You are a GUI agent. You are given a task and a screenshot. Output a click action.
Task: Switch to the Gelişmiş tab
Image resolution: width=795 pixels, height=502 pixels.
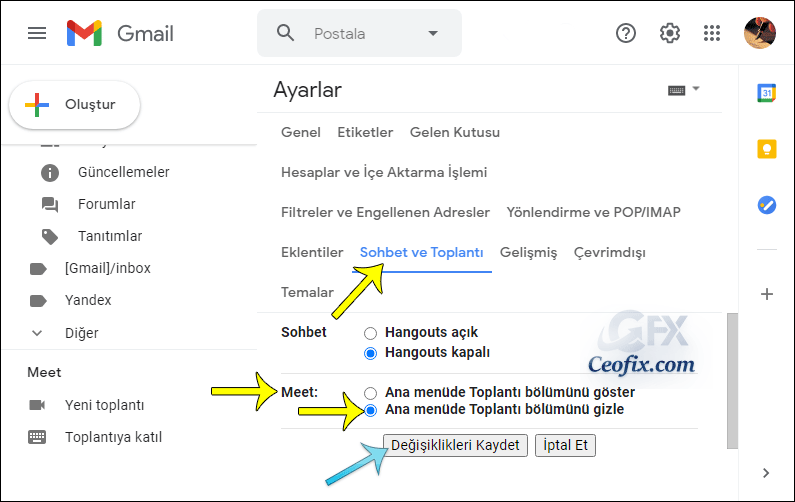(x=528, y=252)
